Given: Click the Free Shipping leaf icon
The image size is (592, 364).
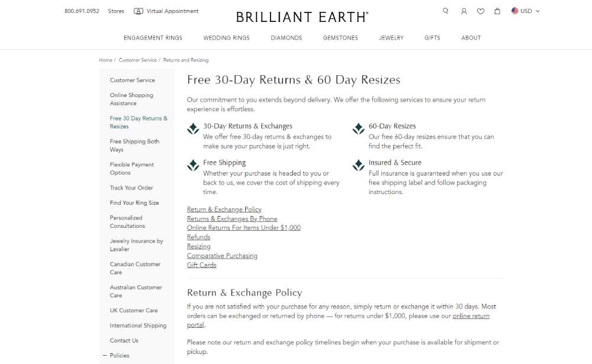Looking at the screenshot, I should click(193, 165).
